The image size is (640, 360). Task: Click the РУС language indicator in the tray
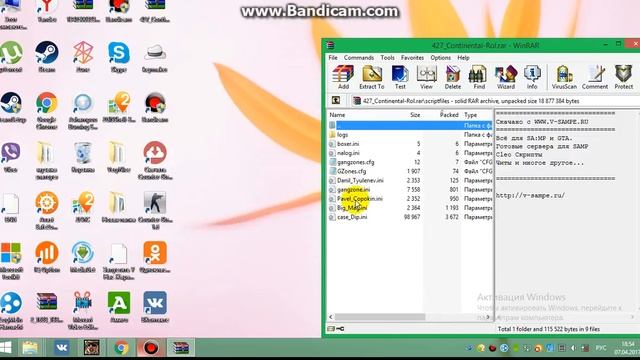point(601,348)
